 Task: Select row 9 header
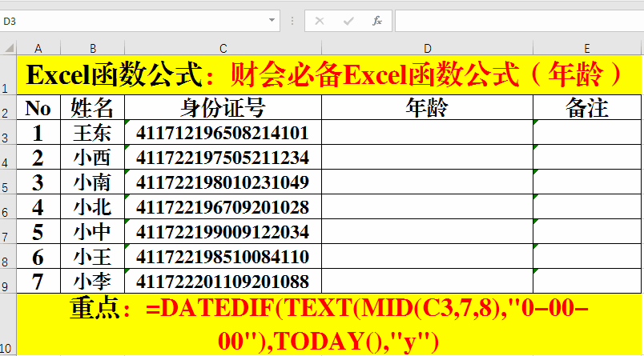tap(8, 281)
